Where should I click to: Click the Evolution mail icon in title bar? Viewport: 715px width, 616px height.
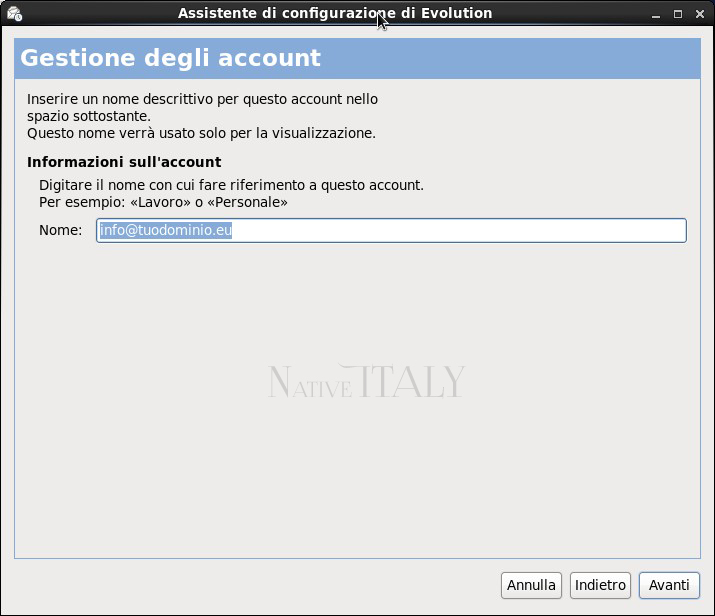click(15, 14)
